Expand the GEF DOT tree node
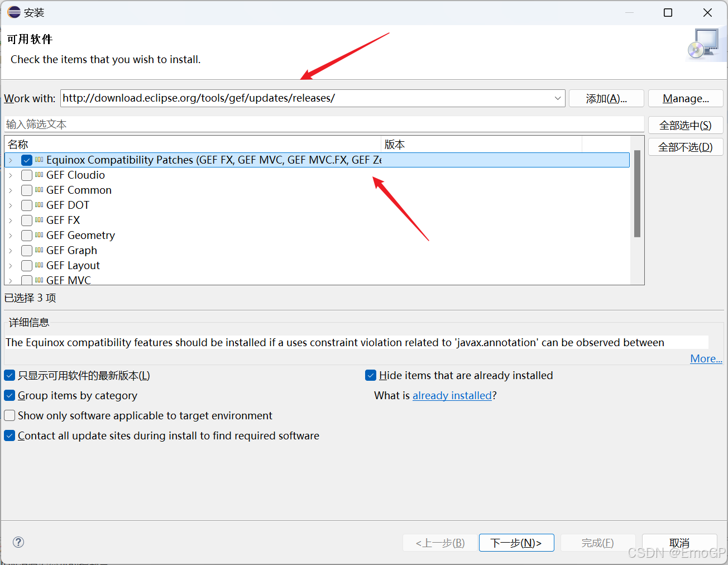The height and width of the screenshot is (565, 728). pyautogui.click(x=11, y=205)
